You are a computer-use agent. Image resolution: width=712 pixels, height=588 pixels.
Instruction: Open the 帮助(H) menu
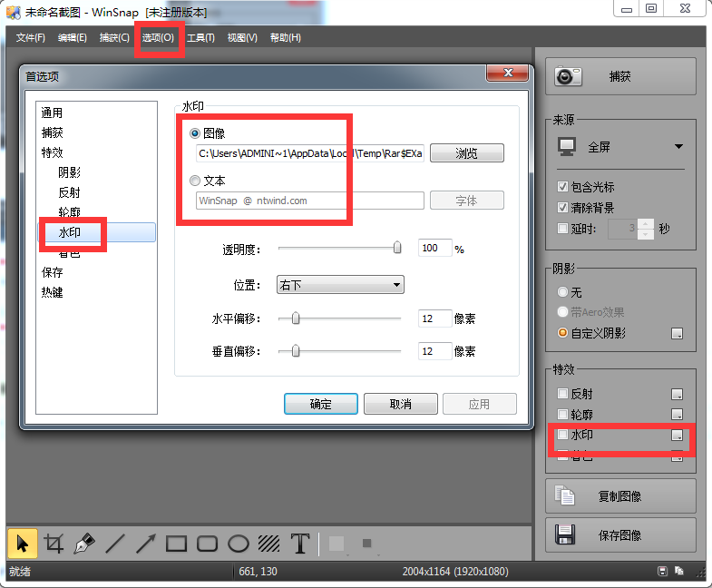tap(285, 38)
